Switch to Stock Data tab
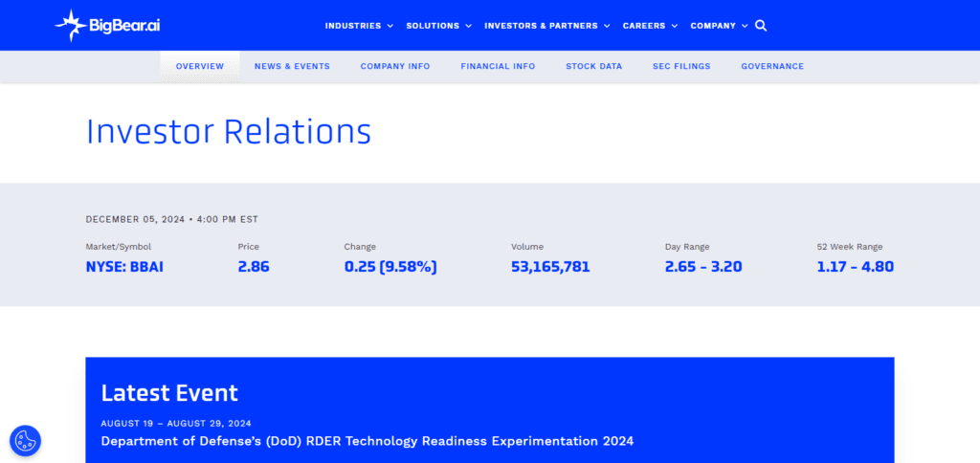The image size is (980, 463). 593,66
